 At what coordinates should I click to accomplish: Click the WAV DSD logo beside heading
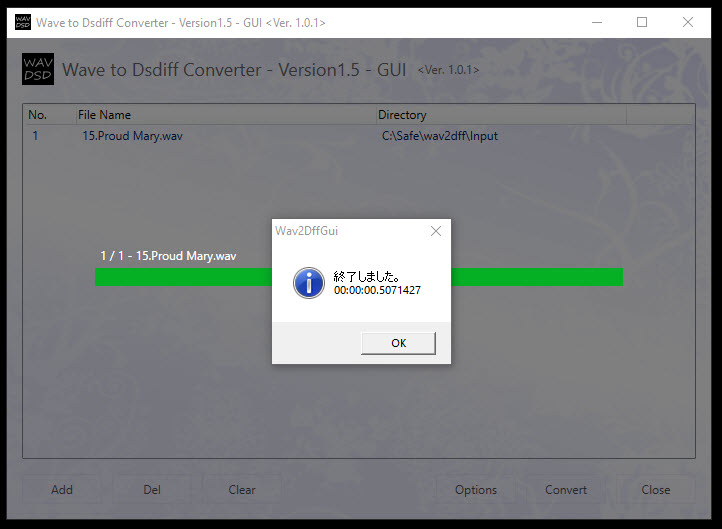(38, 69)
